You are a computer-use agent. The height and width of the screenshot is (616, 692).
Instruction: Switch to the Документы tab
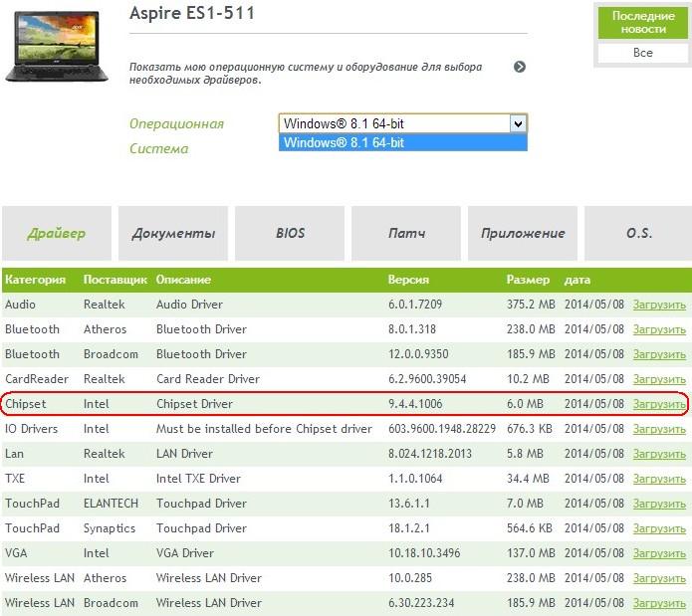coord(173,233)
